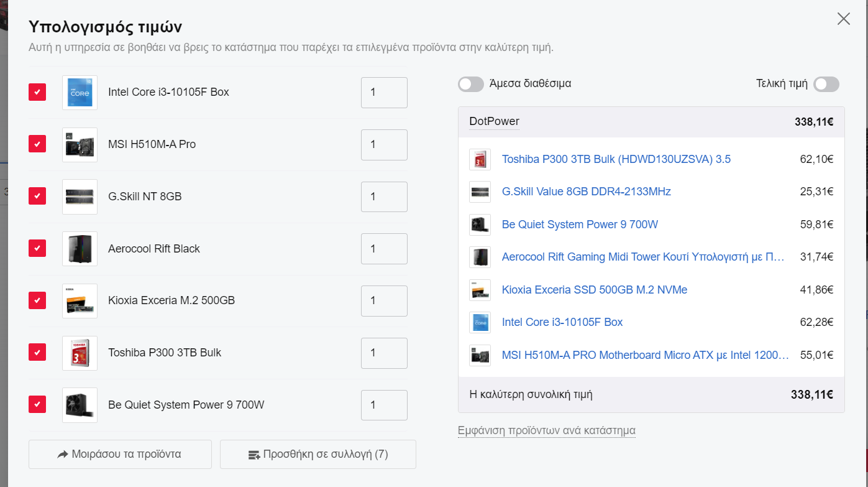Open the MSI H510M-A PRO Motherboard Micro ATX link
The width and height of the screenshot is (868, 487).
coord(646,355)
